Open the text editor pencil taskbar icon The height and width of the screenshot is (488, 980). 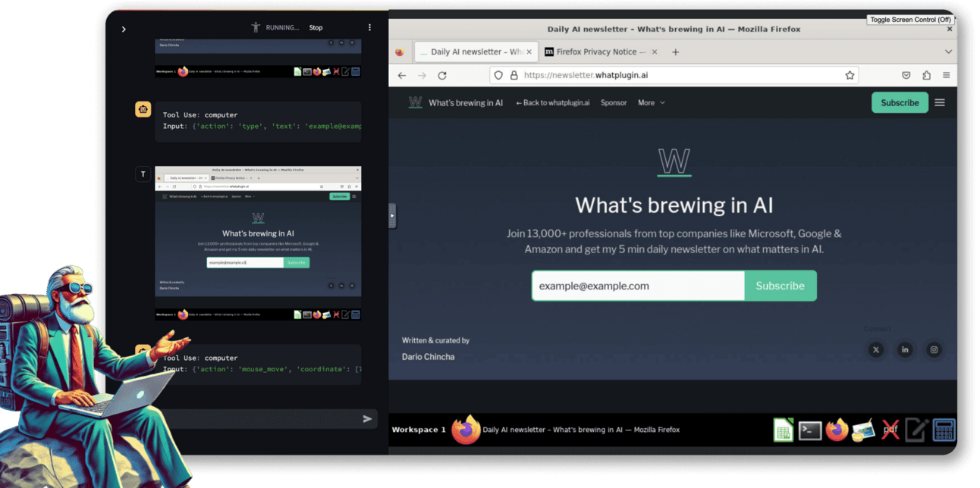(916, 430)
